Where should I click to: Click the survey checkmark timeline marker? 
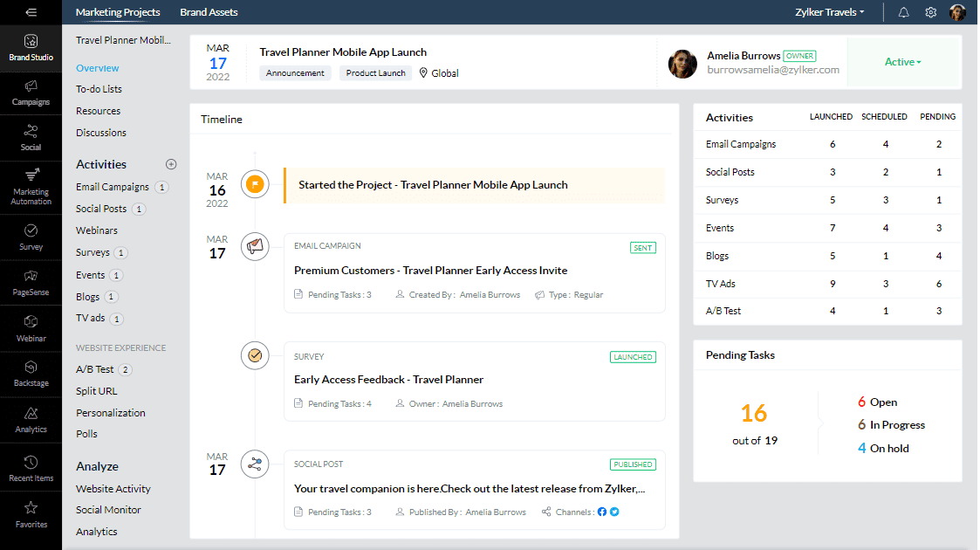coord(255,355)
